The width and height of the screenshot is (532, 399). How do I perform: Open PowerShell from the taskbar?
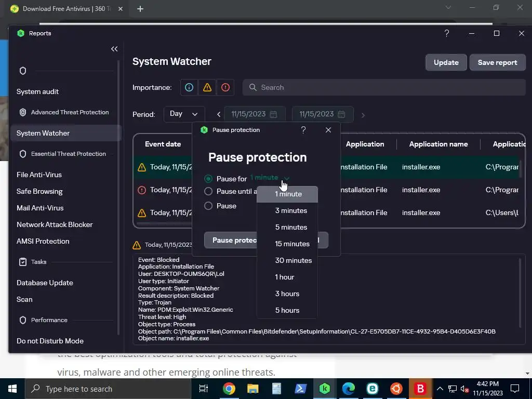301,389
